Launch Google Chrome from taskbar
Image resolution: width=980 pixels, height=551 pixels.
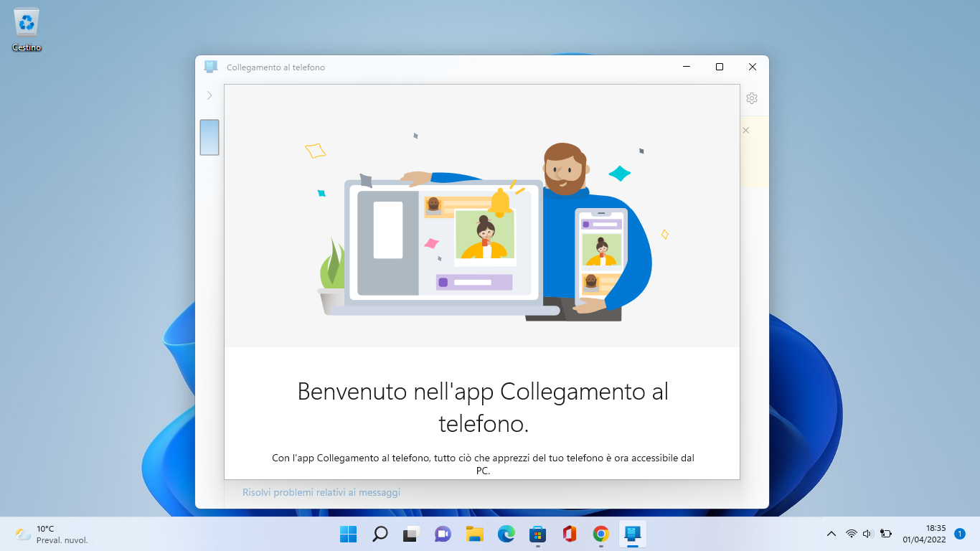pyautogui.click(x=601, y=534)
